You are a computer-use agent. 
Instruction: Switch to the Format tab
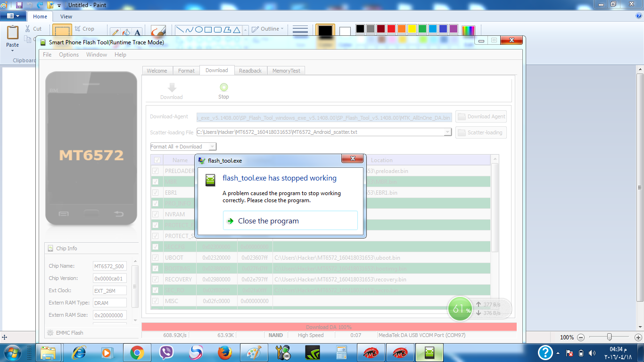coord(186,71)
